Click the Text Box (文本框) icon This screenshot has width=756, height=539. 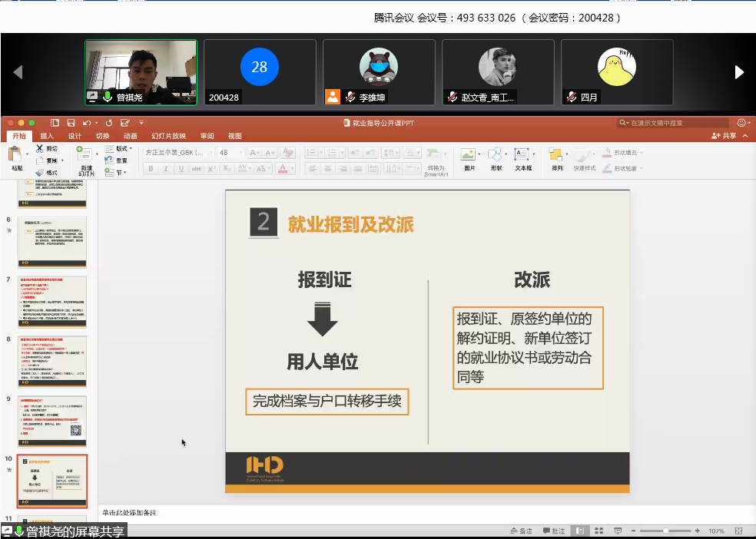(522, 154)
